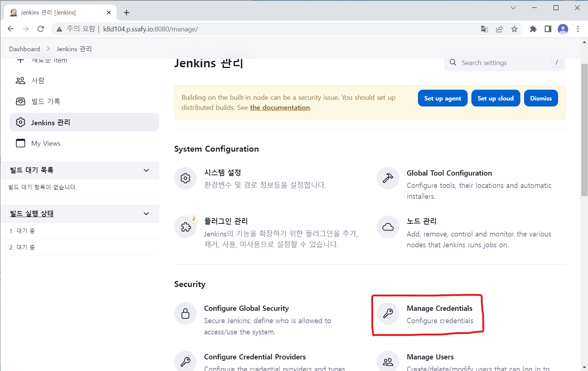Click the plugin update badge showing 2

pos(194,219)
